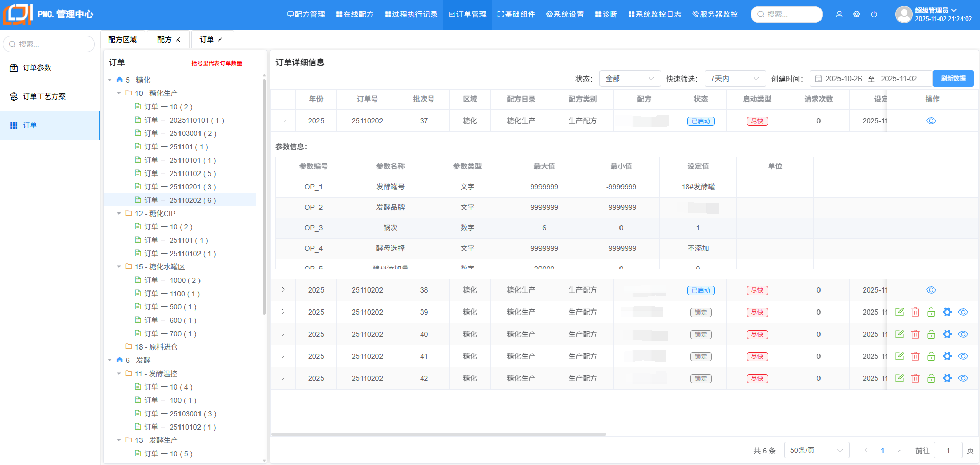Click the trash icon for batch 40
This screenshot has height=465, width=980.
click(915, 334)
